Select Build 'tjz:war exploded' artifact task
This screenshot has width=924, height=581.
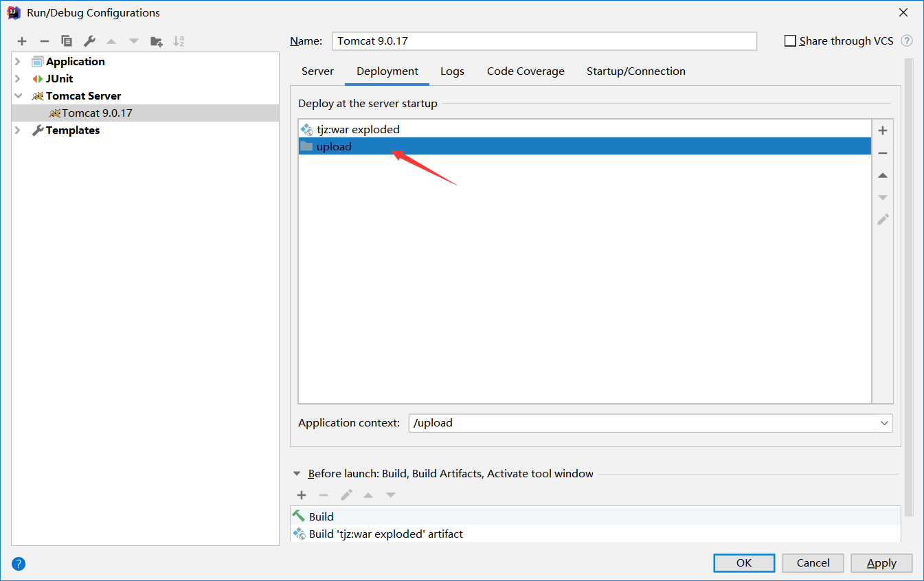(595, 534)
